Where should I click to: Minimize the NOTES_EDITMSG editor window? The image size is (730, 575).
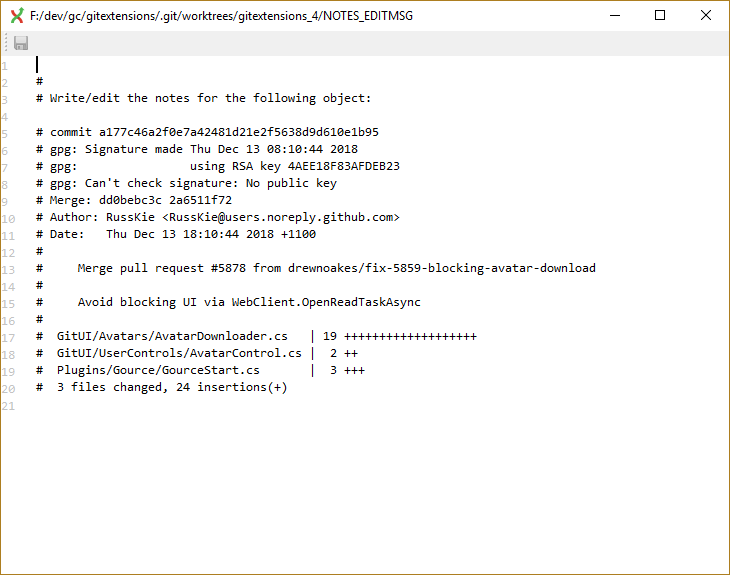[615, 15]
